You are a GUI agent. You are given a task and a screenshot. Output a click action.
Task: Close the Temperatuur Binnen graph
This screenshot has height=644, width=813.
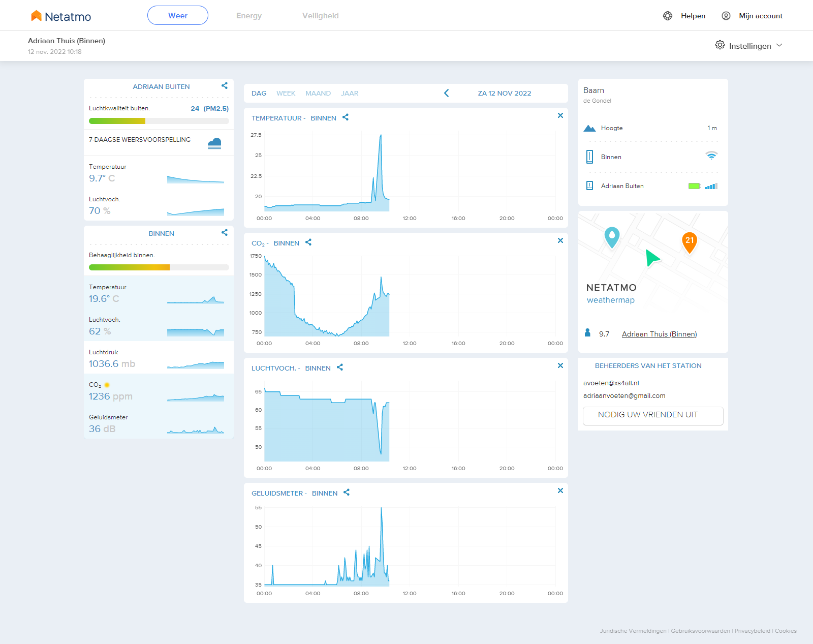tap(560, 115)
